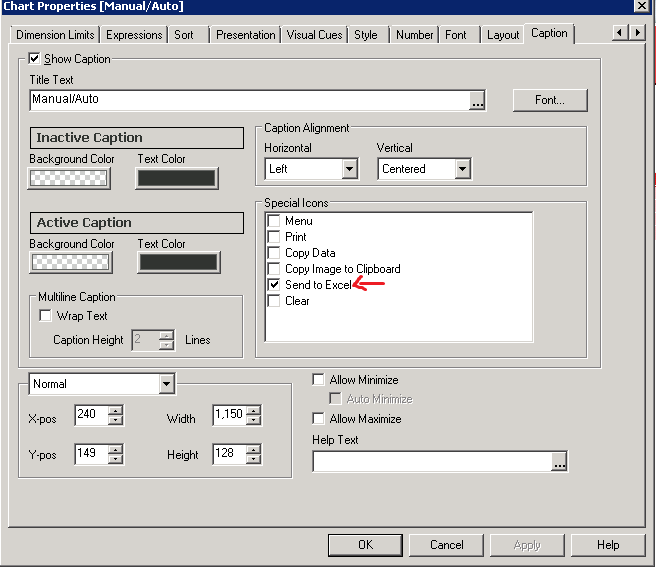Open the Vertical alignment dropdown

click(462, 169)
